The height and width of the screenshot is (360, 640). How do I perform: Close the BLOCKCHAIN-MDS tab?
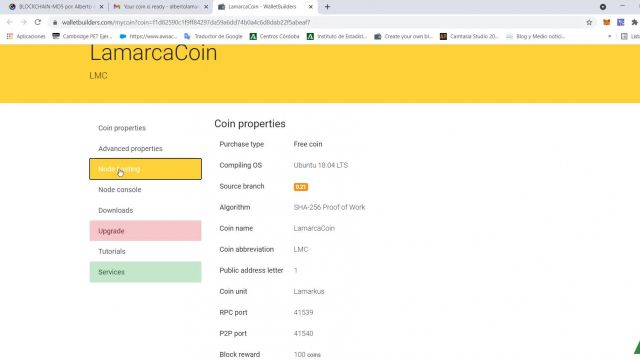coord(102,7)
